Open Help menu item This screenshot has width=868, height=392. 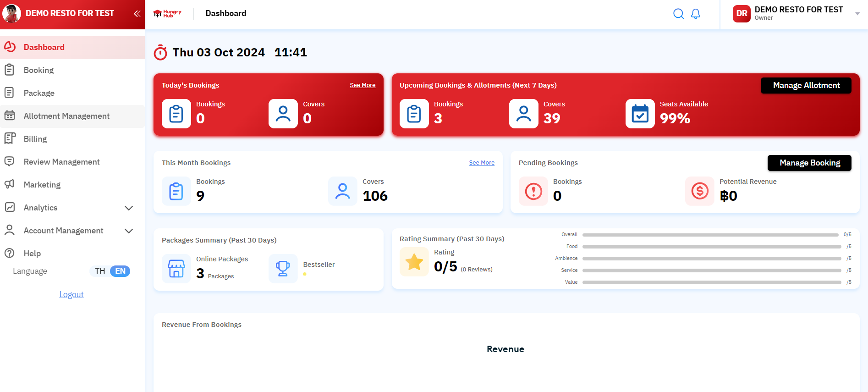pos(72,254)
